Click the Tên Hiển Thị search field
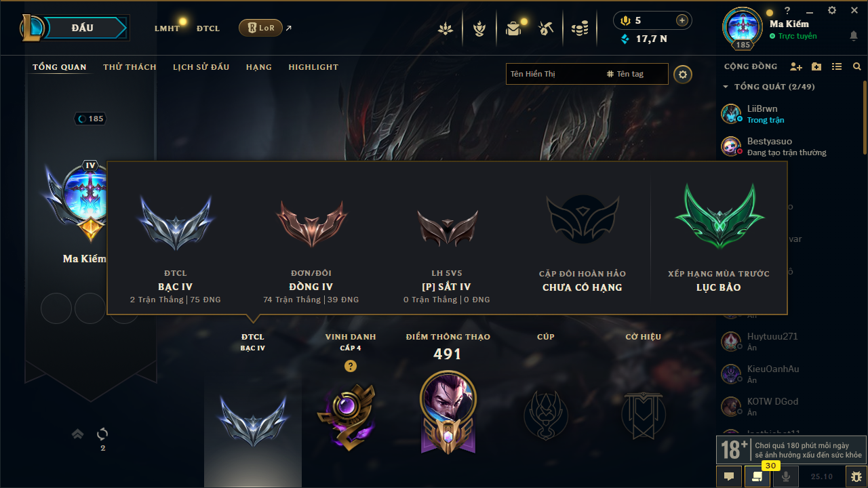 click(553, 74)
